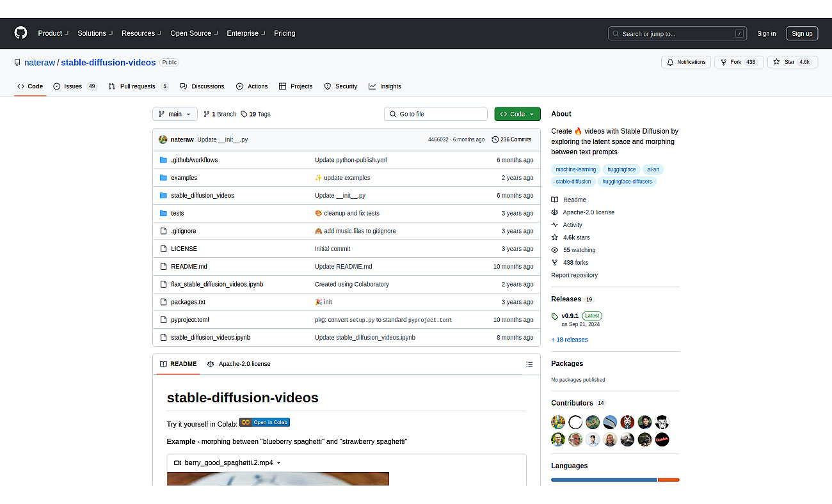Open commit message 'Update python-publish.yml'
832x504 pixels.
tap(351, 160)
